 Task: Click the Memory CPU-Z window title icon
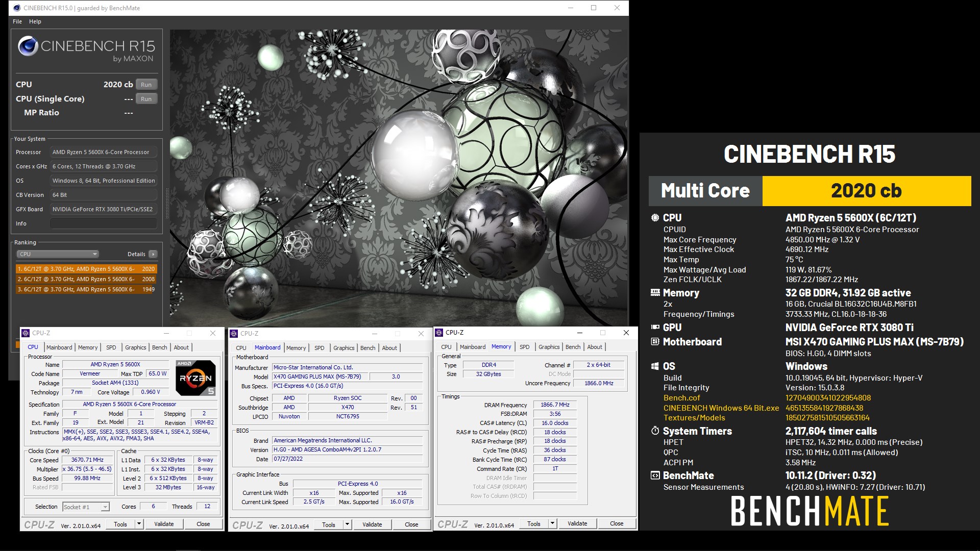coord(439,333)
